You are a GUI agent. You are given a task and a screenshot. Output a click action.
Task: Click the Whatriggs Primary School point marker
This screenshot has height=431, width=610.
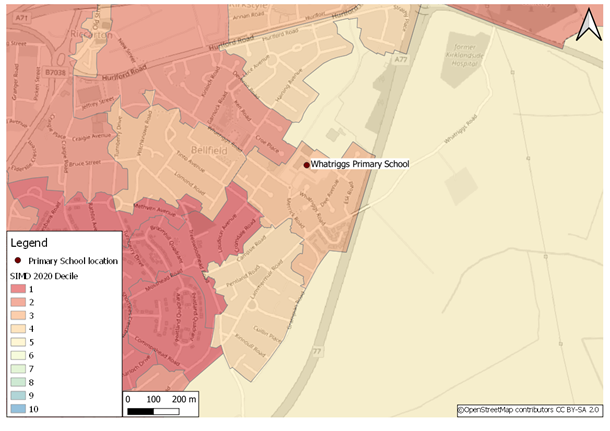pos(307,164)
